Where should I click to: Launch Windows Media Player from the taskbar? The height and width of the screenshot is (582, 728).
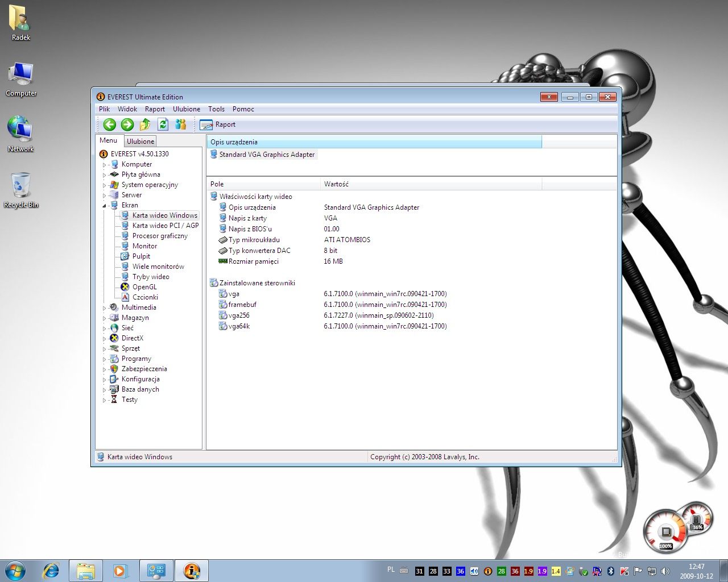(x=120, y=570)
